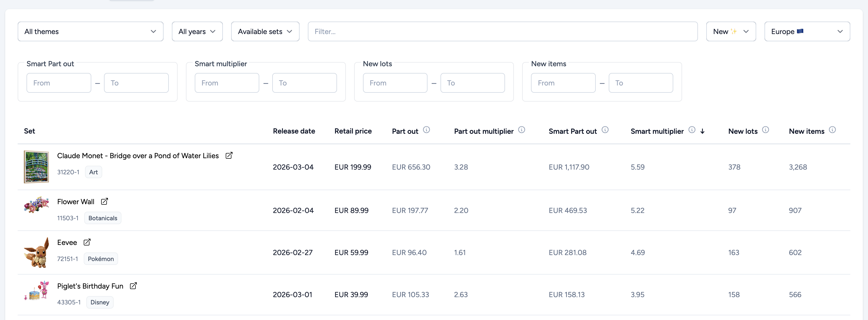This screenshot has height=320, width=868.
Task: Select the Art theme tag
Action: 93,172
